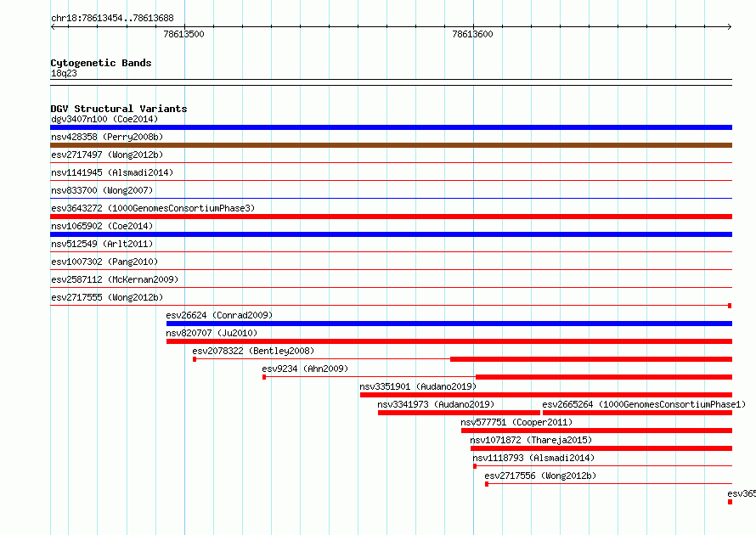Click the red bar for nsv577751
756x535 pixels.
(x=597, y=431)
